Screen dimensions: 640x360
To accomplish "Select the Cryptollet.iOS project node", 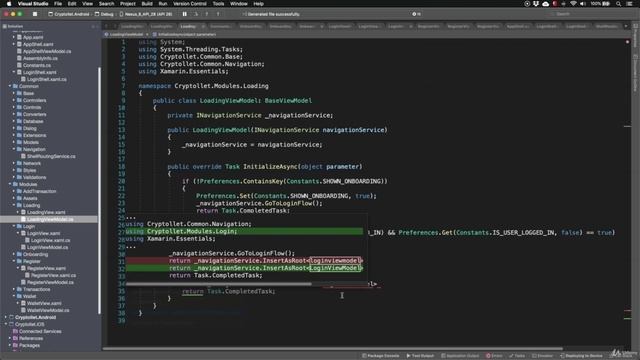I will pyautogui.click(x=29, y=324).
